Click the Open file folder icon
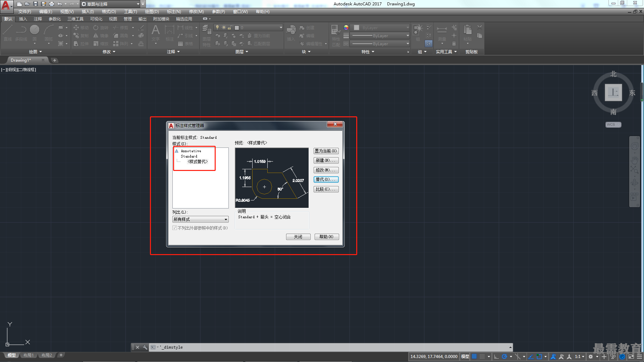Image resolution: width=644 pixels, height=362 pixels. click(x=27, y=4)
